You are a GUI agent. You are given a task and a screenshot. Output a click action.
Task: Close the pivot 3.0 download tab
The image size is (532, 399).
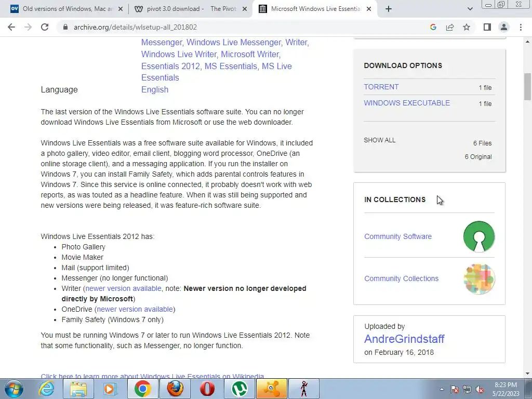coord(244,9)
